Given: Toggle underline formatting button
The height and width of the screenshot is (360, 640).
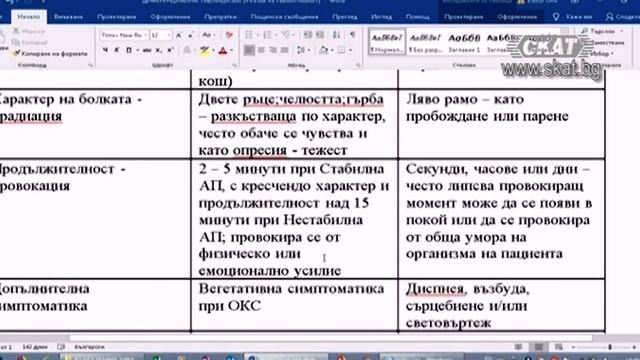Looking at the screenshot, I should (x=129, y=50).
